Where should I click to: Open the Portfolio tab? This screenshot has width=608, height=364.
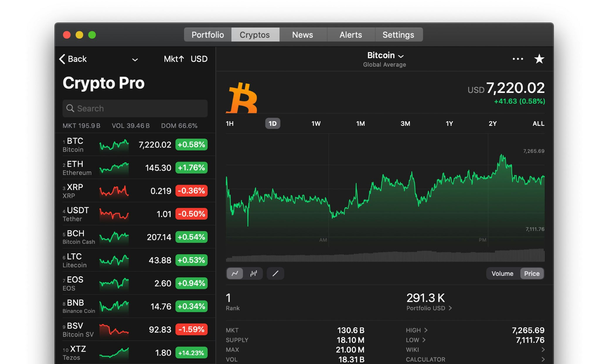click(x=207, y=35)
